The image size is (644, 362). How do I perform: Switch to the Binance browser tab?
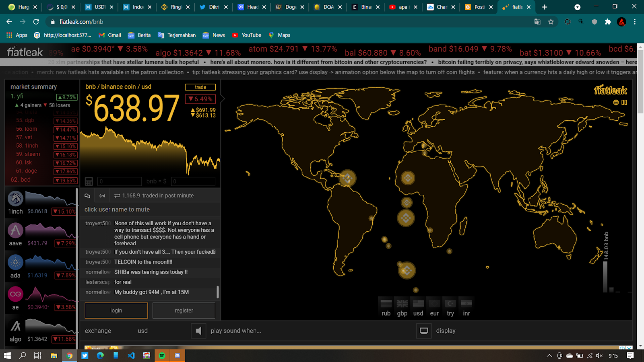pos(365,7)
